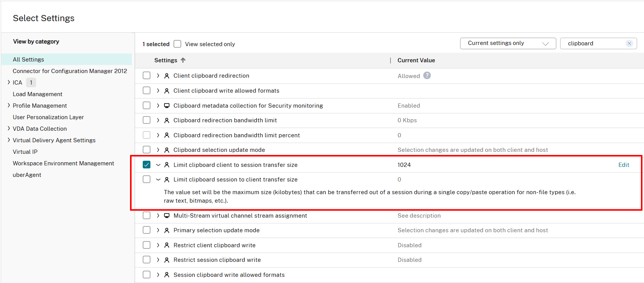Select All Settings category
Image resolution: width=644 pixels, height=283 pixels.
[x=28, y=60]
